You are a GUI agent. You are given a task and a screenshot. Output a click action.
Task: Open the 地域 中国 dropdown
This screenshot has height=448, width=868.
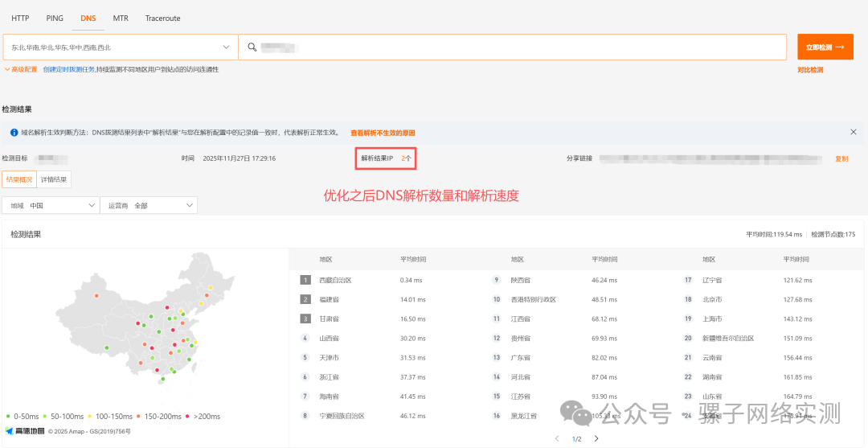(51, 205)
